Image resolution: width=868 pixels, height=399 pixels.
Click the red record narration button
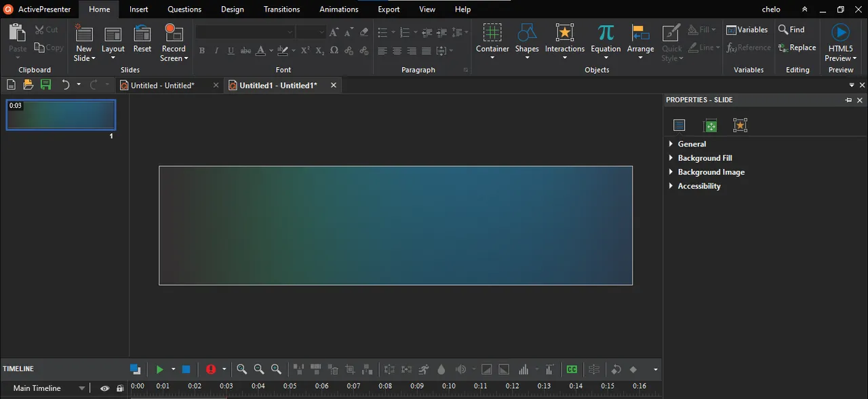click(211, 369)
